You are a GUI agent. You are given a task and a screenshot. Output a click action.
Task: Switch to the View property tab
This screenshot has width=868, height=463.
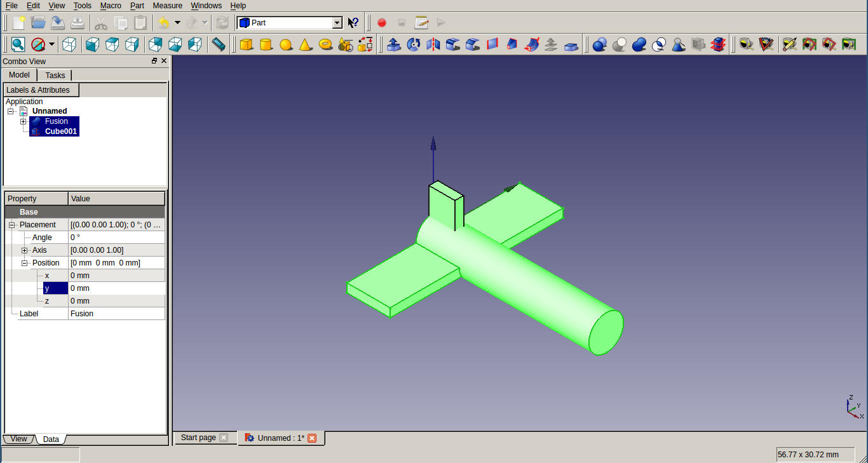19,439
